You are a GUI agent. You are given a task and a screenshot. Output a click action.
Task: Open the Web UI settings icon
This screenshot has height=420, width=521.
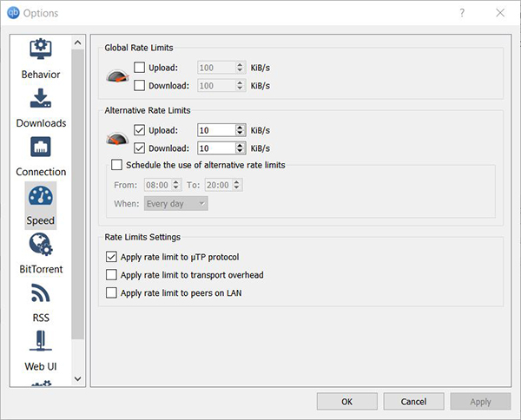pyautogui.click(x=41, y=341)
